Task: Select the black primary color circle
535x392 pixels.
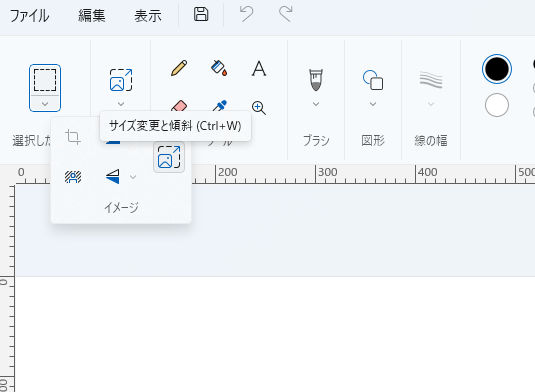Action: (497, 69)
